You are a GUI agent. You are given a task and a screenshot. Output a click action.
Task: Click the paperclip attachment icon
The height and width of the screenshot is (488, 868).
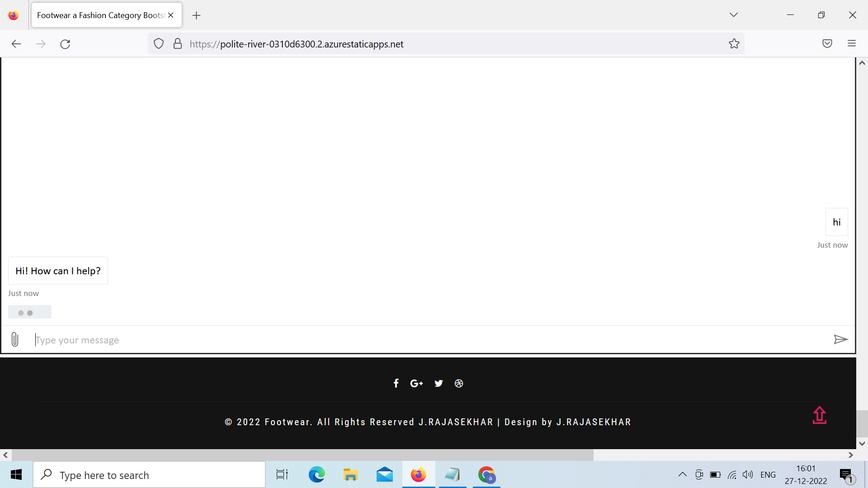(15, 339)
